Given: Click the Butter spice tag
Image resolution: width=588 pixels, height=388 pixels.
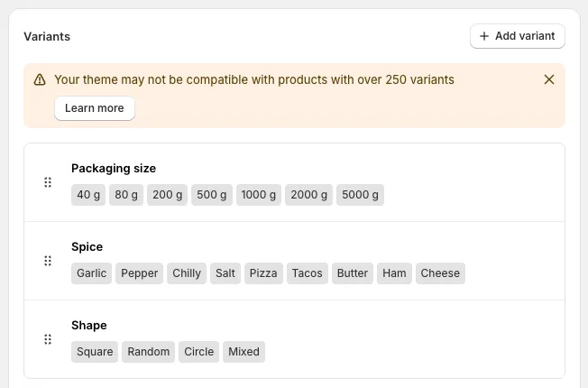Looking at the screenshot, I should pos(353,273).
